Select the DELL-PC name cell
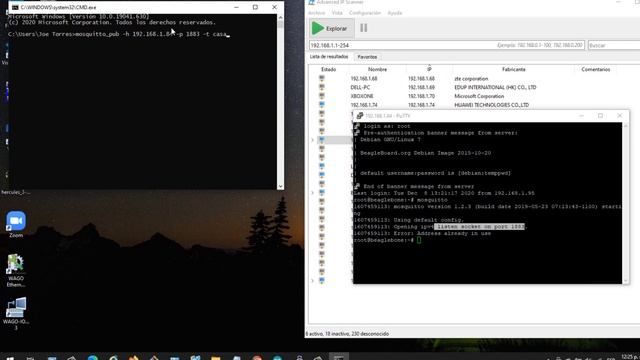This screenshot has height=360, width=640. [x=360, y=87]
